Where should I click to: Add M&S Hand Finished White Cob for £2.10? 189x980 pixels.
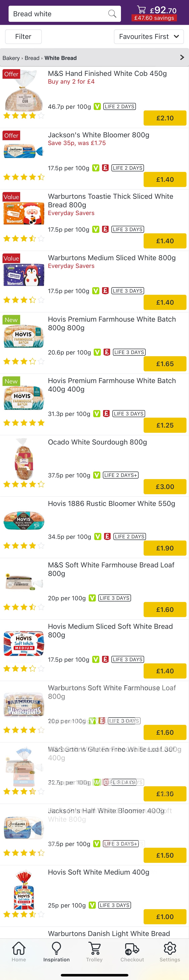(x=165, y=118)
